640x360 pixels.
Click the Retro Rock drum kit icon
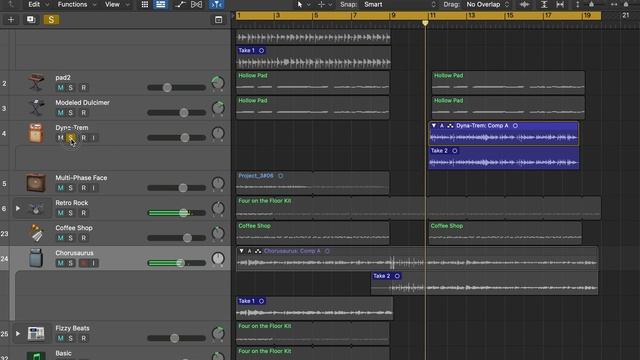[36, 208]
